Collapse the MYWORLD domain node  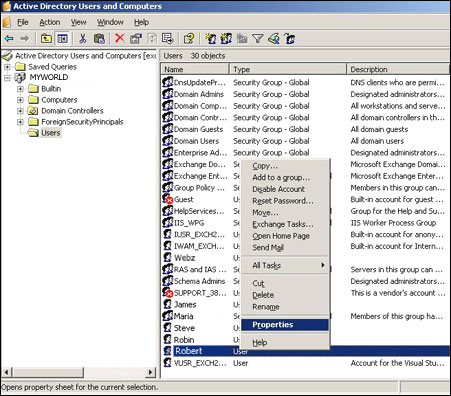(7, 78)
